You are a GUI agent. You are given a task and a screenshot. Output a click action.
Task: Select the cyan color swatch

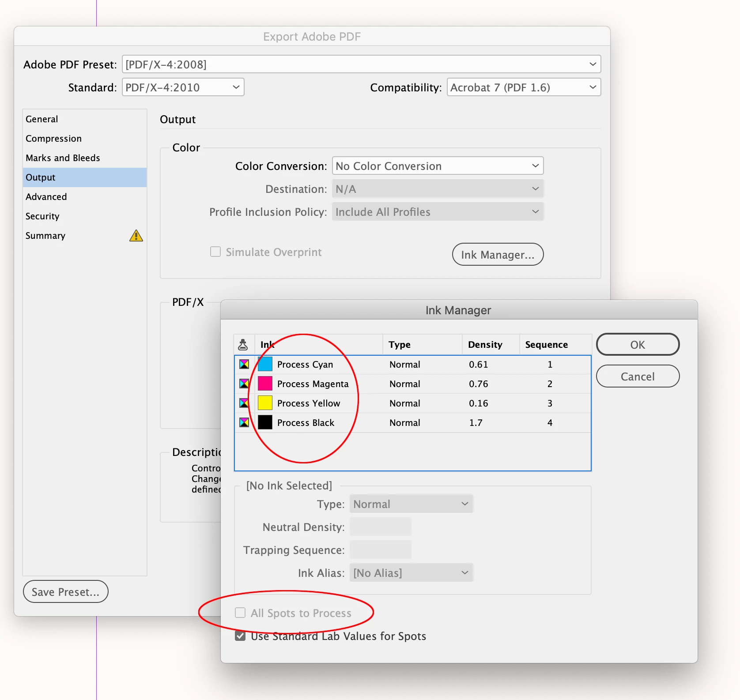pyautogui.click(x=265, y=364)
